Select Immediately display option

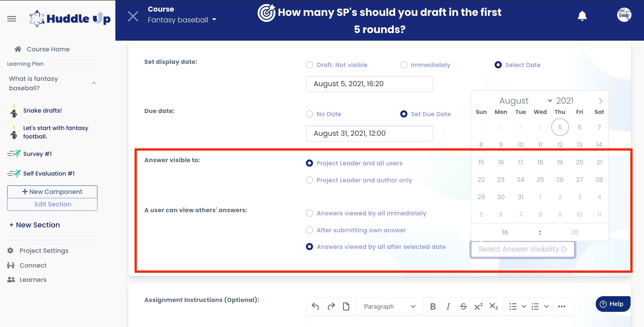404,65
